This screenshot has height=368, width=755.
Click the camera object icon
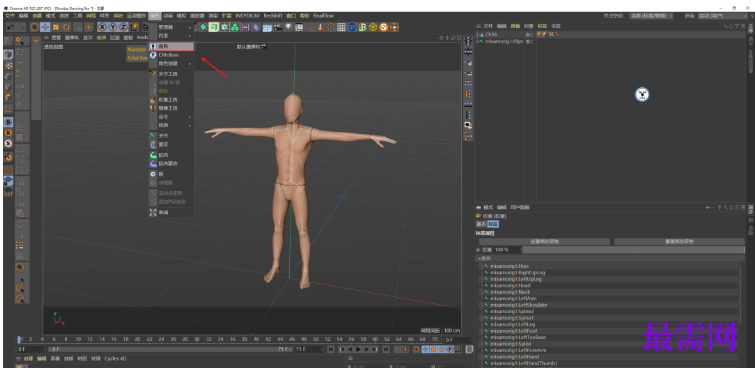pyautogui.click(x=278, y=27)
